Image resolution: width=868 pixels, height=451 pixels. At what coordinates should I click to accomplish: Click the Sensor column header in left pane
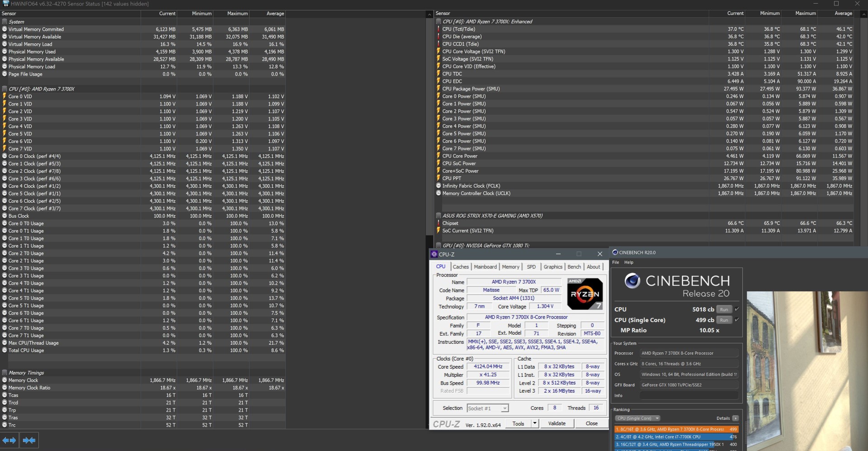click(71, 14)
